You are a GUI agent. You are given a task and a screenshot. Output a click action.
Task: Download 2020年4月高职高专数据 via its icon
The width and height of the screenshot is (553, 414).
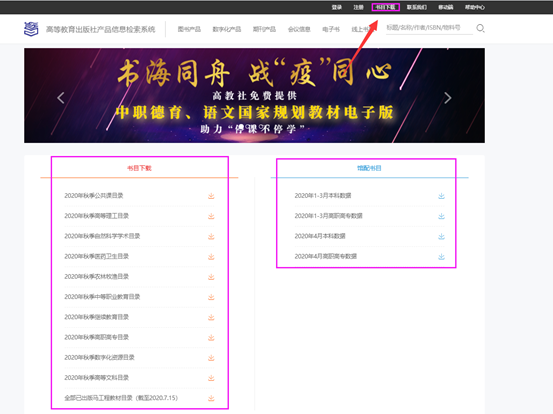tap(441, 256)
